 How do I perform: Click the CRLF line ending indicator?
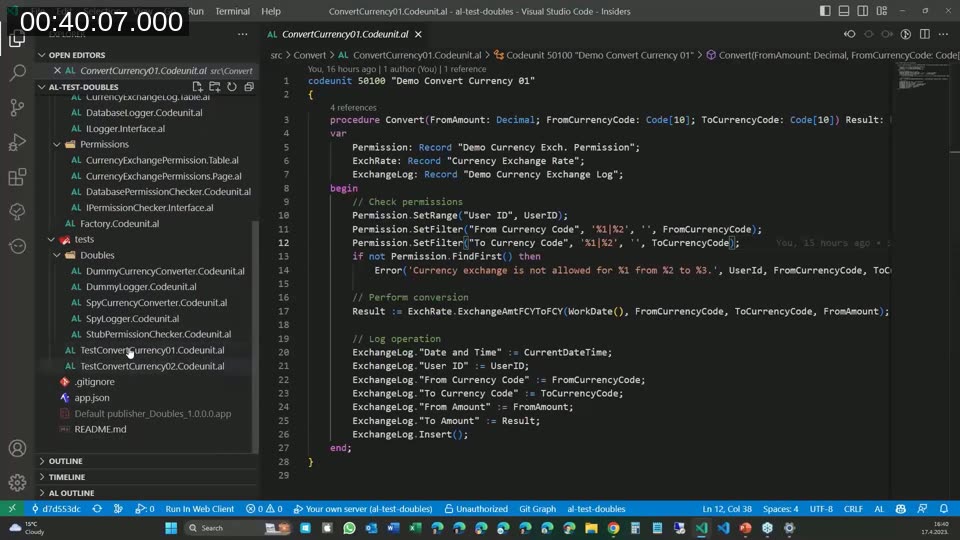pyautogui.click(x=853, y=509)
